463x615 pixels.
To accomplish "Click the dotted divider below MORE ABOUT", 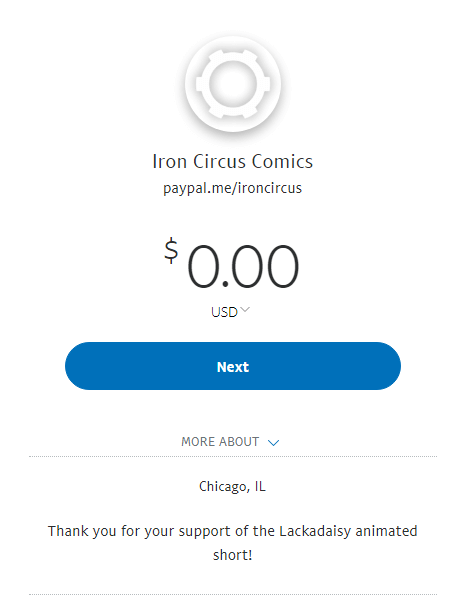I will tap(233, 457).
